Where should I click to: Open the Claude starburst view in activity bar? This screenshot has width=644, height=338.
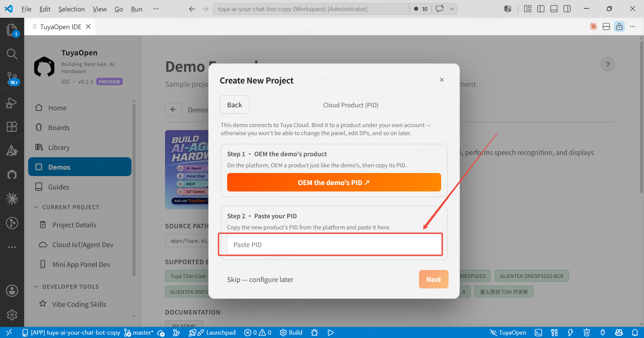[12, 199]
